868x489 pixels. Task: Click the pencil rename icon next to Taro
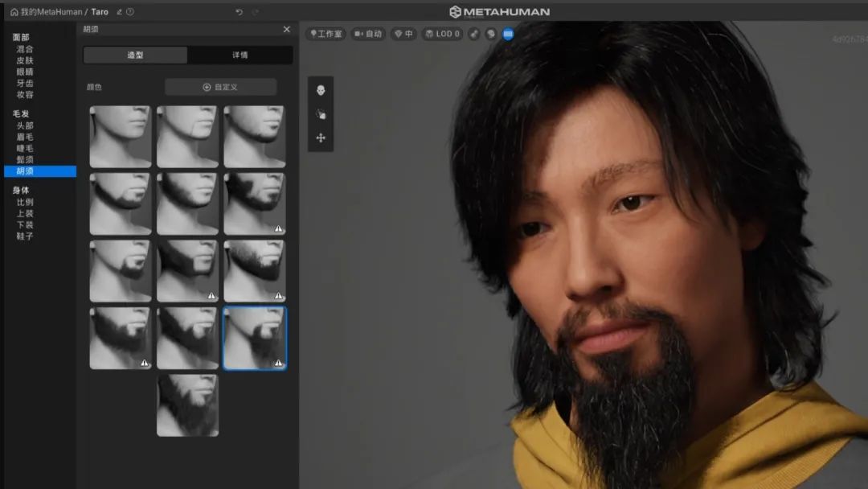(x=120, y=12)
